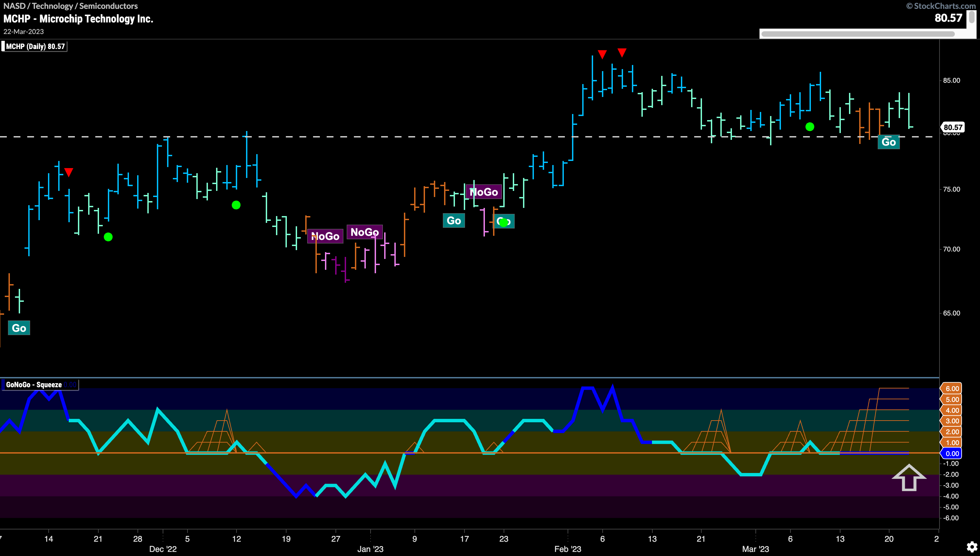Click the vertical scrollbar thumb at top right
Viewport: 980px width, 556px height.
pyautogui.click(x=972, y=17)
